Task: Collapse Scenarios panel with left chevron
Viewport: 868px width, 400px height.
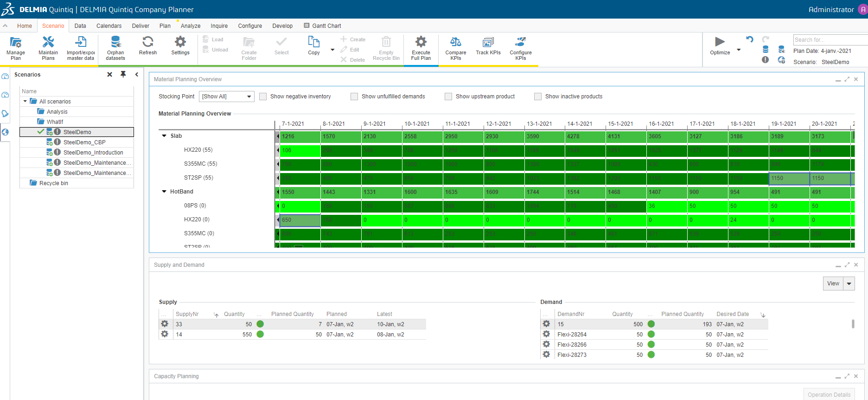Action: click(x=137, y=74)
